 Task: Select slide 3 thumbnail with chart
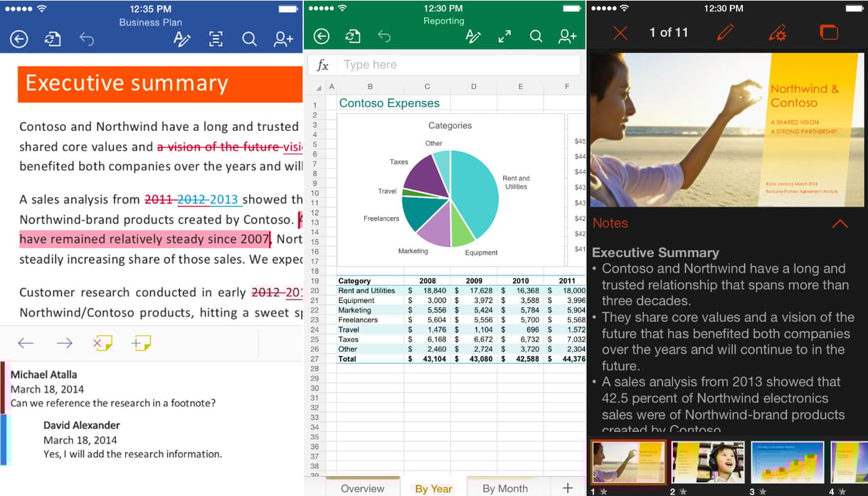(788, 463)
